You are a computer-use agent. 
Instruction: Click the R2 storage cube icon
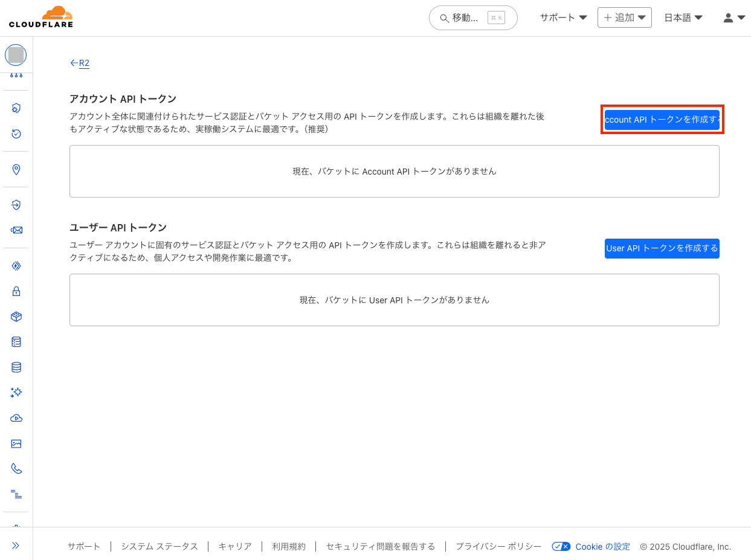[16, 316]
